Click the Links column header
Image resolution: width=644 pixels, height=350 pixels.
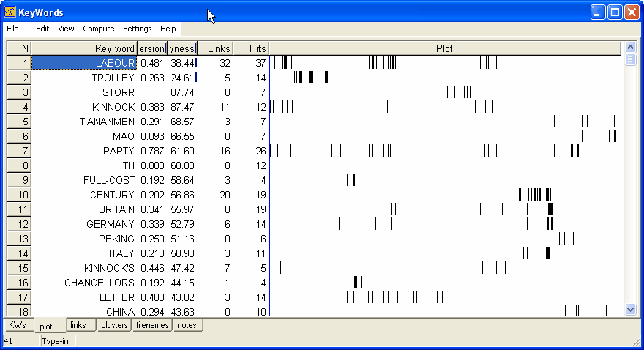(x=215, y=48)
